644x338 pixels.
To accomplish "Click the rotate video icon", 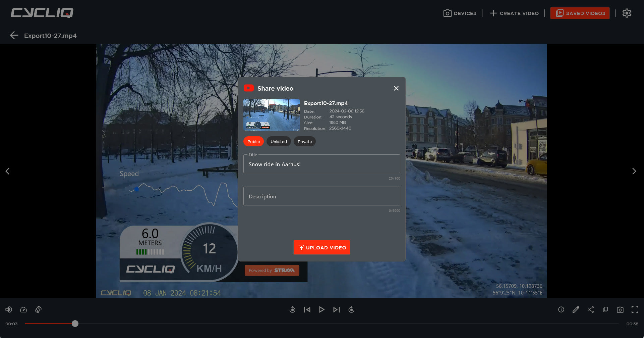I will [38, 309].
